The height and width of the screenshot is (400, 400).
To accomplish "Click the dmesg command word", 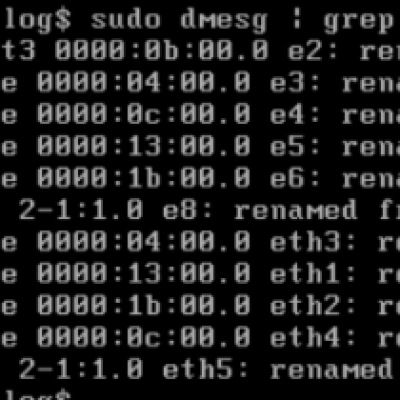I will click(x=224, y=21).
